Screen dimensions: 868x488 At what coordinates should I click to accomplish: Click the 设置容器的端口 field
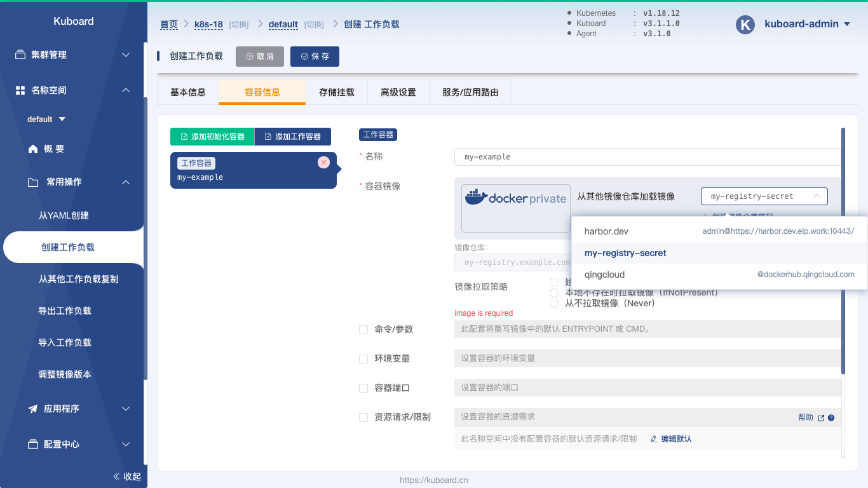[648, 388]
